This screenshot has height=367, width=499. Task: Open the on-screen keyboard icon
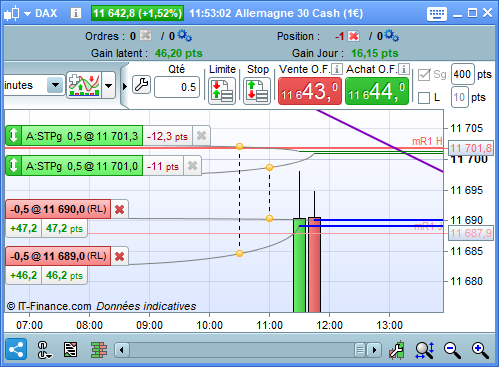coord(437,14)
